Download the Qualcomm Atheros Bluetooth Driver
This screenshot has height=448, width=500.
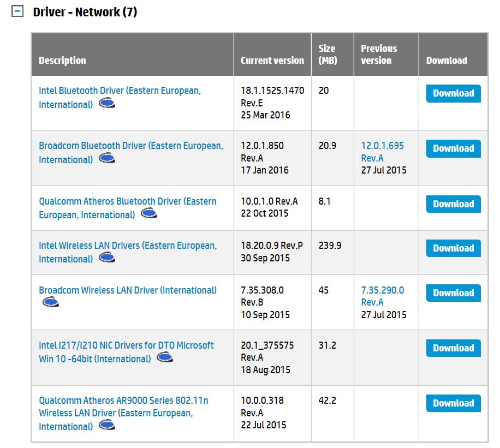[x=453, y=204]
